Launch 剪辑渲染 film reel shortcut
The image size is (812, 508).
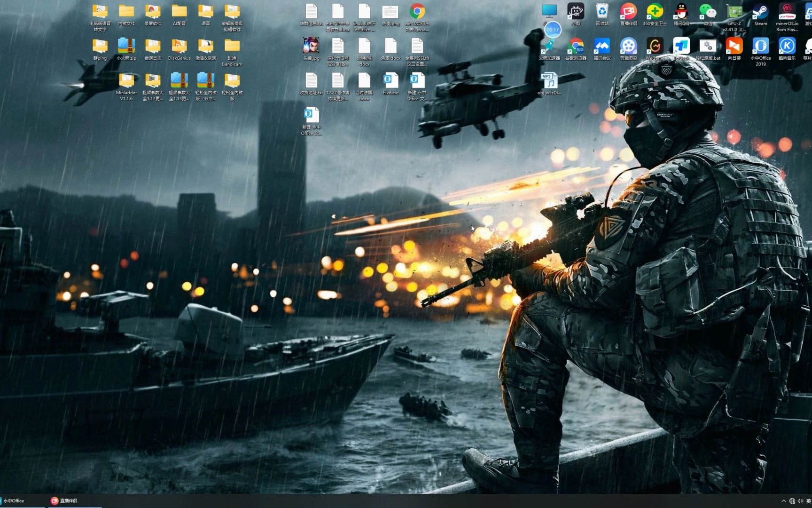(x=628, y=49)
